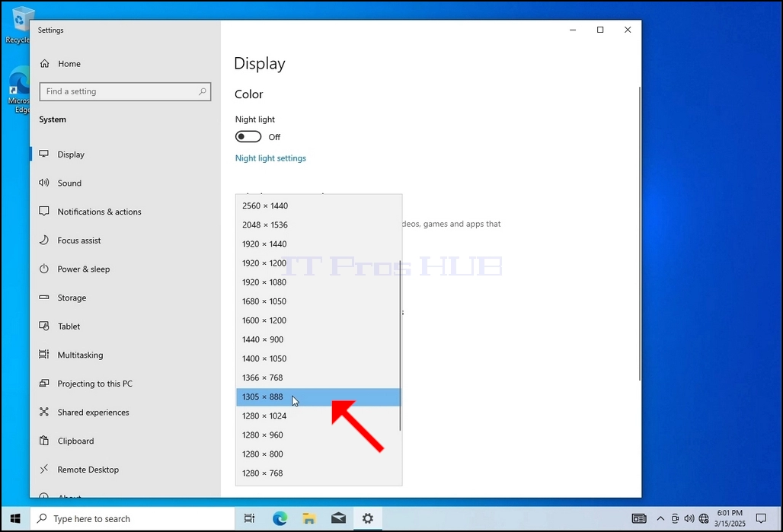Image resolution: width=783 pixels, height=532 pixels.
Task: Toggle the Night light switch
Action: [x=248, y=137]
